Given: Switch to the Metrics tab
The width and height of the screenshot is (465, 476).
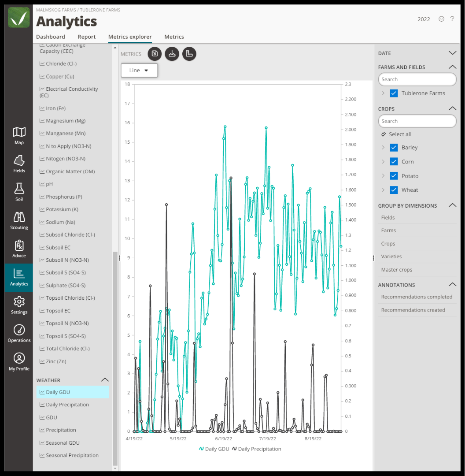Looking at the screenshot, I should click(174, 37).
